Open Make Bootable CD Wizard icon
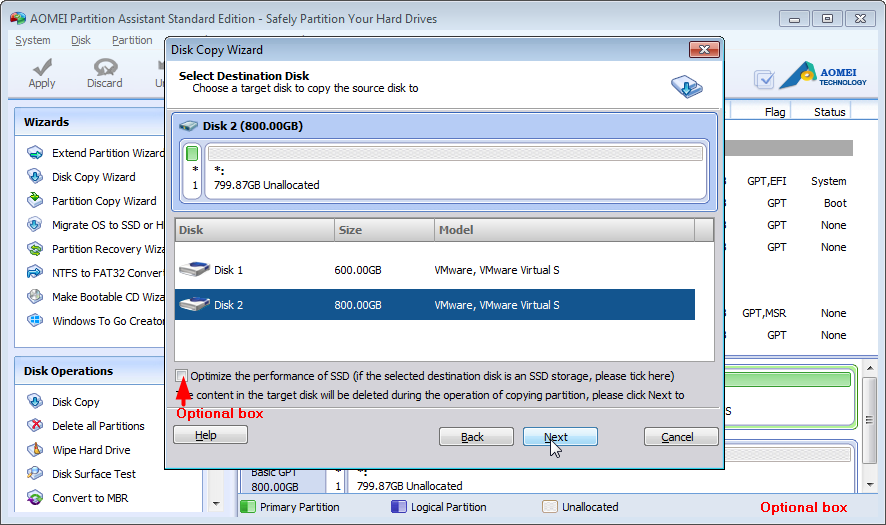 click(x=35, y=296)
